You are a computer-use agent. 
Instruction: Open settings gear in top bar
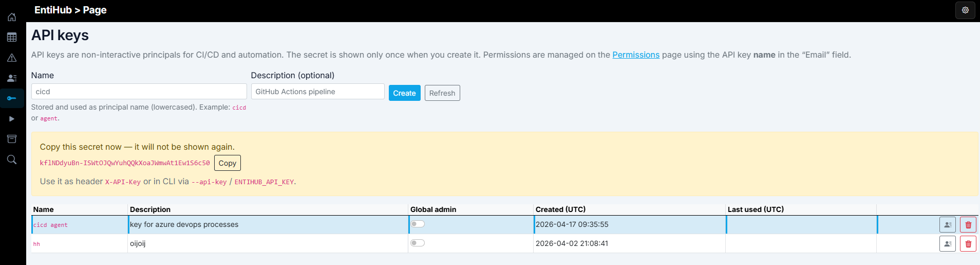click(965, 10)
